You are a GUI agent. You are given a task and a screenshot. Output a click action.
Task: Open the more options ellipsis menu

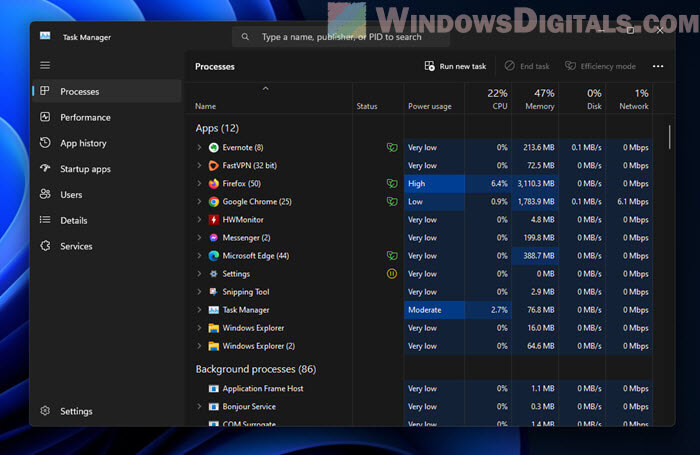(658, 67)
